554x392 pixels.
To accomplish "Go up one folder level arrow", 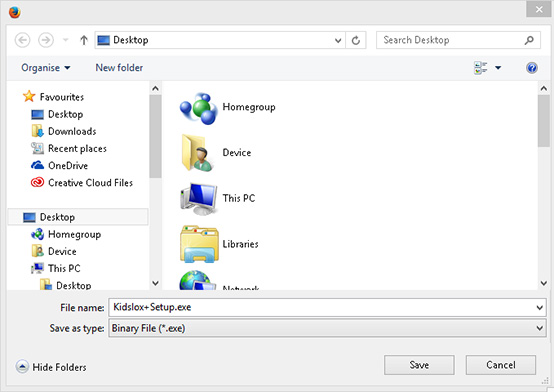I will pyautogui.click(x=84, y=40).
